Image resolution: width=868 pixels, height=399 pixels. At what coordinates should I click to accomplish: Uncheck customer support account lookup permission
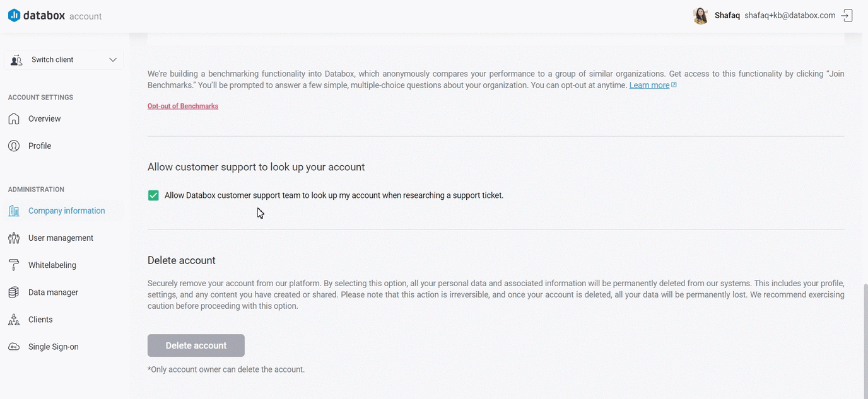pos(153,195)
